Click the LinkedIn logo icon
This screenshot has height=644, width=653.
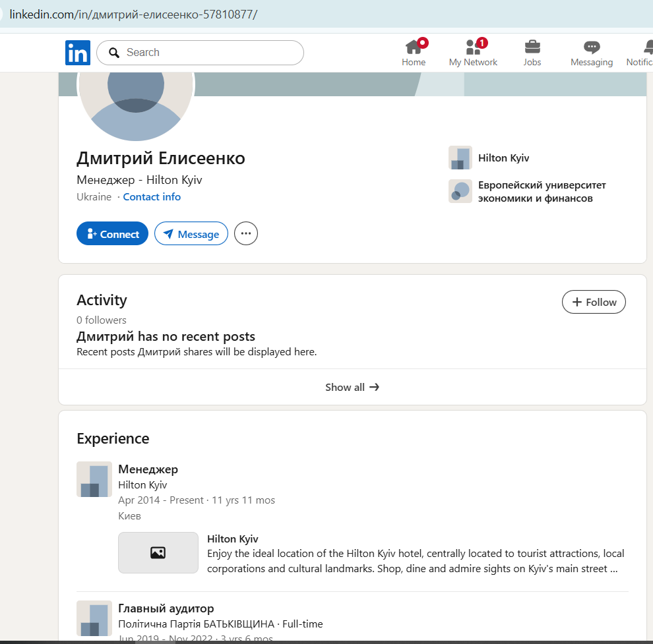tap(77, 53)
